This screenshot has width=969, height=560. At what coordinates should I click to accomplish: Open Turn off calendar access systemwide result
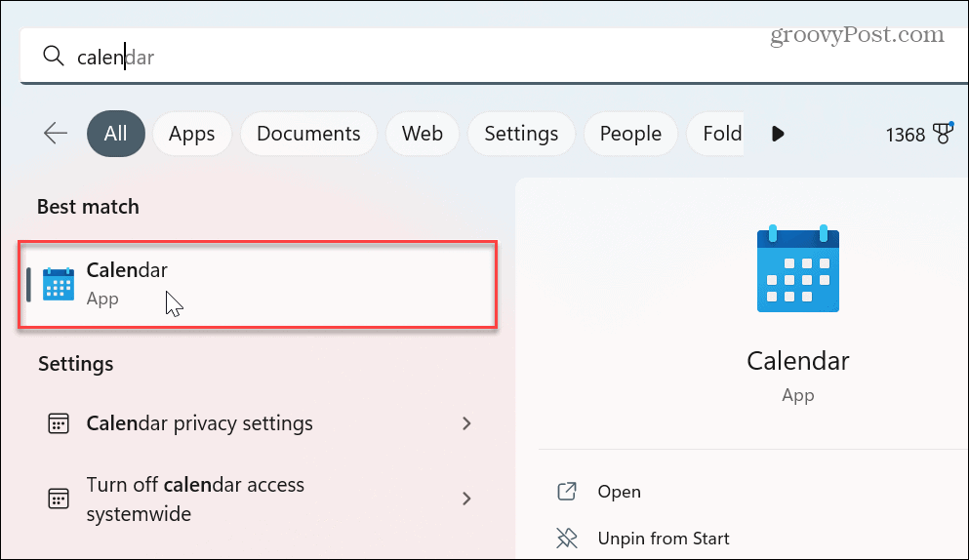pos(258,499)
